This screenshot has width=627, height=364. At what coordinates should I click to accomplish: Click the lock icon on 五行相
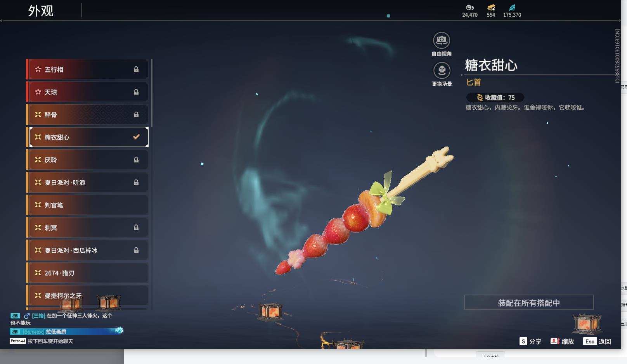136,69
